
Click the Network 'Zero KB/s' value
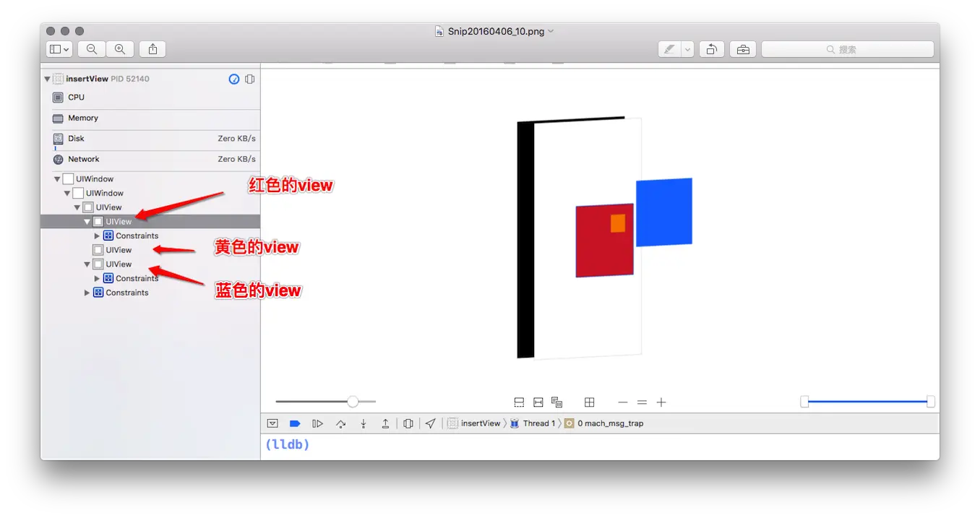(x=236, y=159)
